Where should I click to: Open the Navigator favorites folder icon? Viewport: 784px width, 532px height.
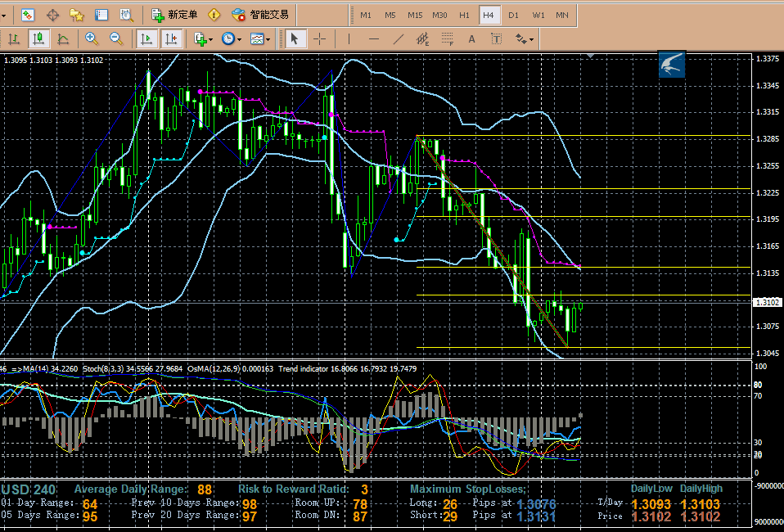tap(77, 15)
